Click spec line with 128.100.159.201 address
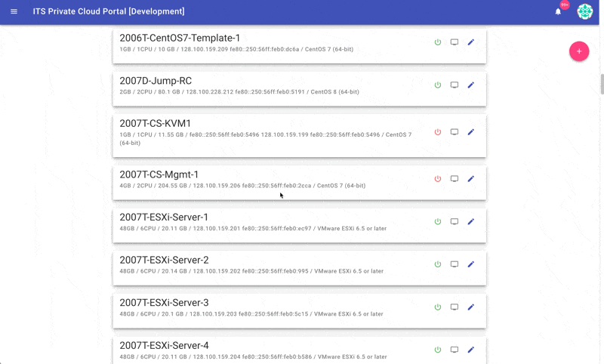The height and width of the screenshot is (364, 604). [253, 228]
